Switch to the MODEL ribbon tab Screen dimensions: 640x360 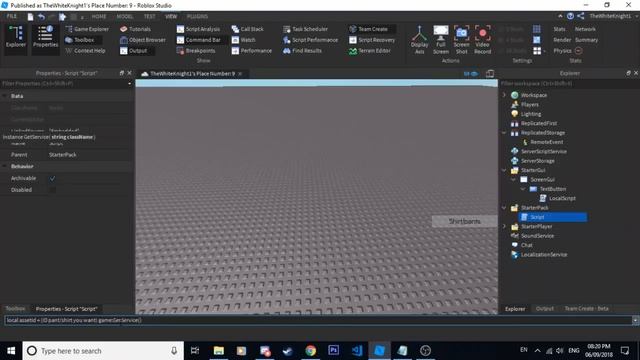(125, 16)
